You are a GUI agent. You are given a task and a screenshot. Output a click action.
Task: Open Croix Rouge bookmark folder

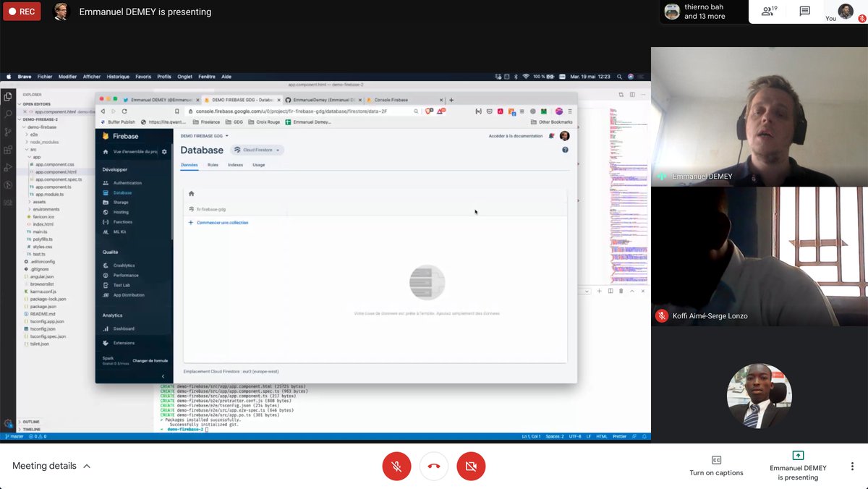tap(264, 122)
